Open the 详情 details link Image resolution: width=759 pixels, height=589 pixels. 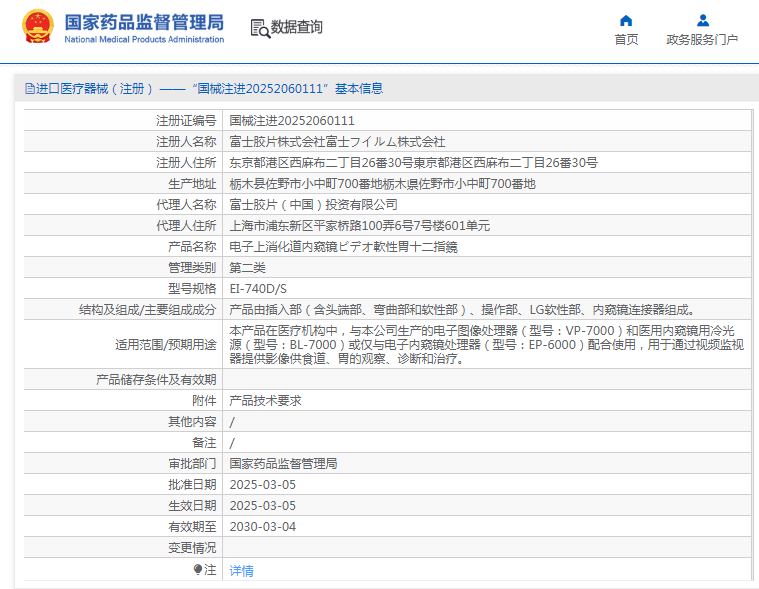click(x=242, y=570)
